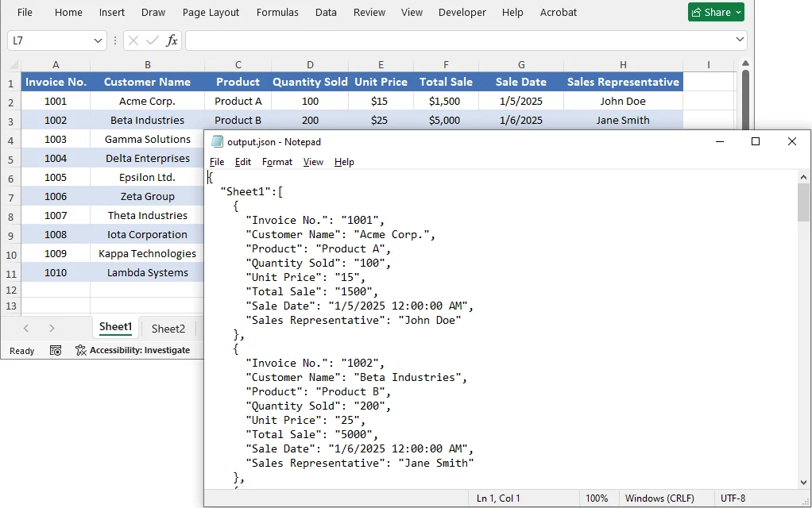The height and width of the screenshot is (508, 812).
Task: Open the Excel View ribbon tab
Action: [412, 13]
